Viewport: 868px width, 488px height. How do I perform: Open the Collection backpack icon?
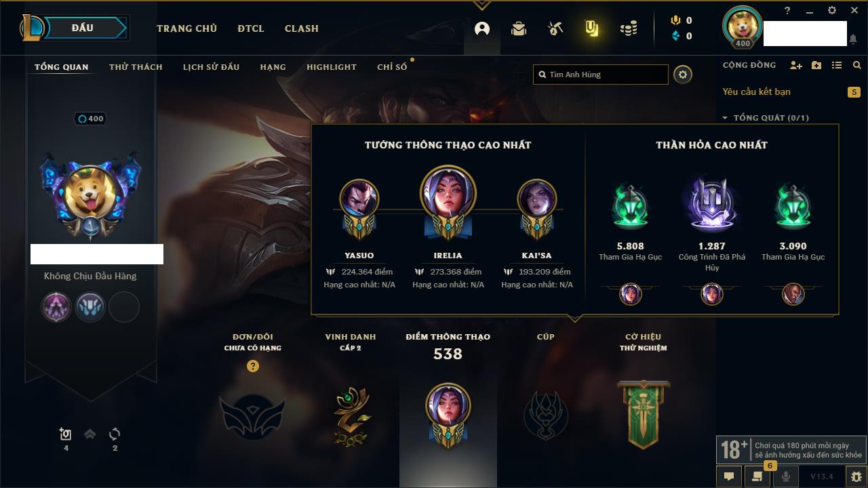pos(519,28)
